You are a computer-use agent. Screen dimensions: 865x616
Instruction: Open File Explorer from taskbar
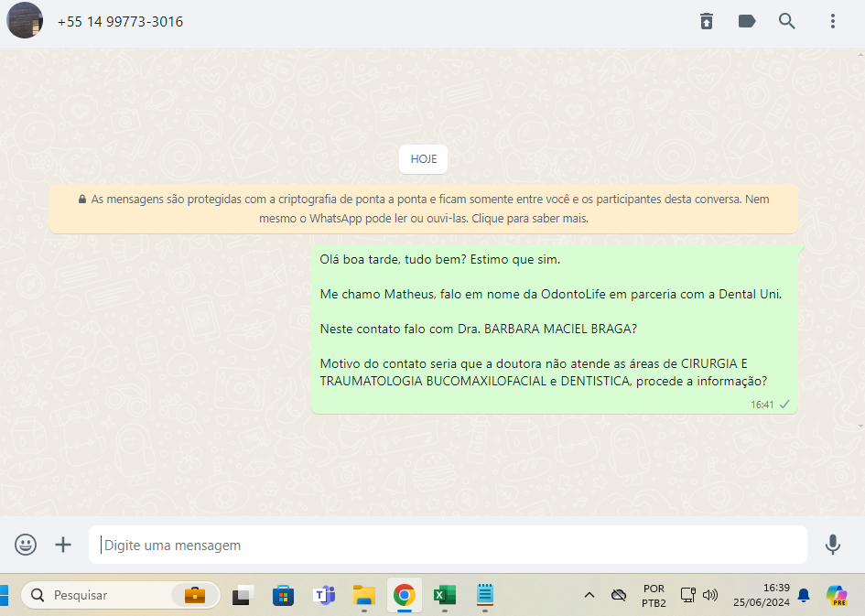click(364, 596)
